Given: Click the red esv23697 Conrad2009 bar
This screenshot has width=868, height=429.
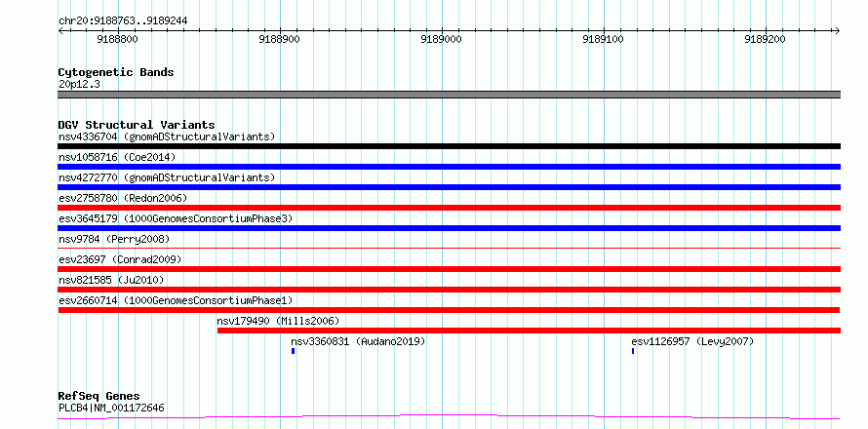Looking at the screenshot, I should point(449,269).
